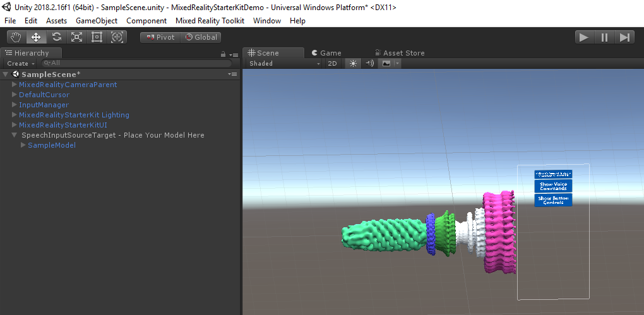Image resolution: width=644 pixels, height=315 pixels.
Task: Select the Rotate tool
Action: click(56, 37)
